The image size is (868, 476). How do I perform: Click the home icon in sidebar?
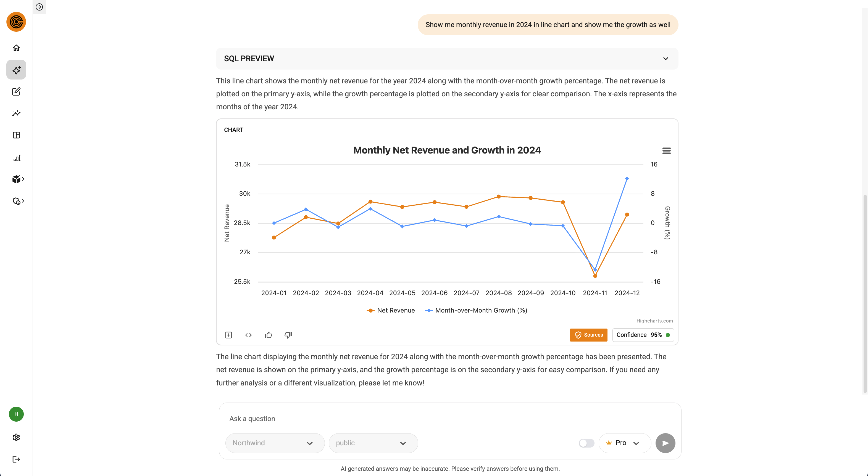coord(16,48)
